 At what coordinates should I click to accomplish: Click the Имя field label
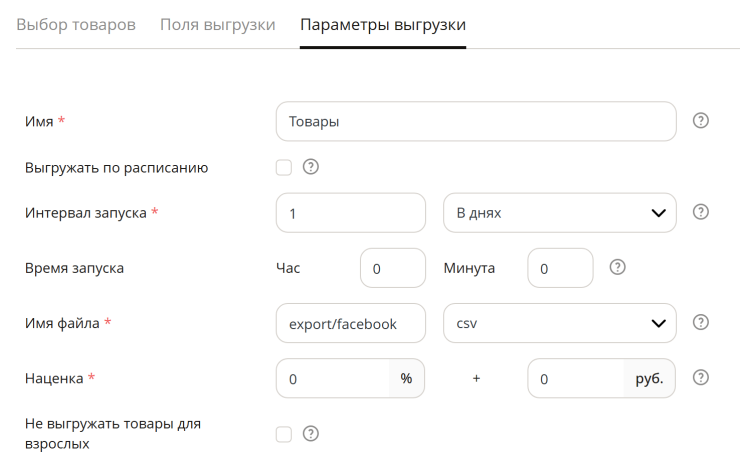(x=39, y=122)
